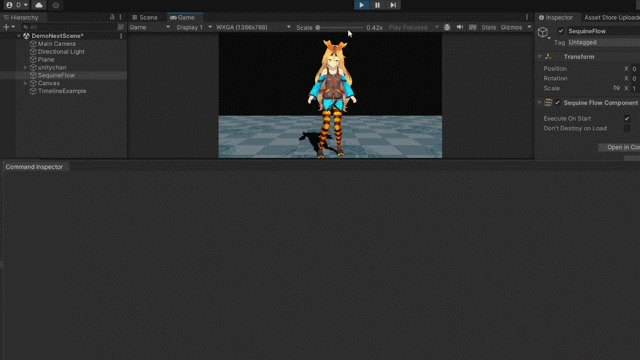Open the Hierarchy tab
Image resolution: width=640 pixels, height=360 pixels.
21,17
